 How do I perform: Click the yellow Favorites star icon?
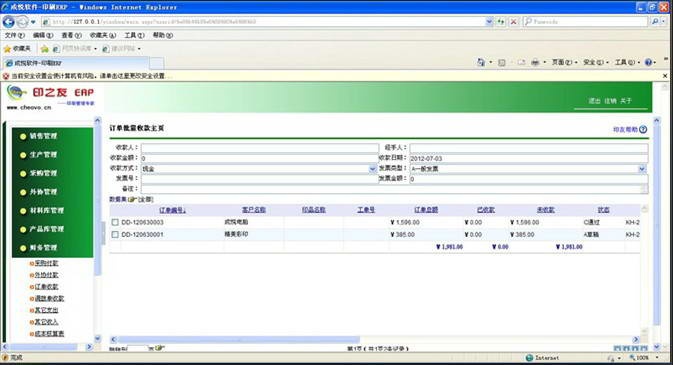[x=7, y=49]
